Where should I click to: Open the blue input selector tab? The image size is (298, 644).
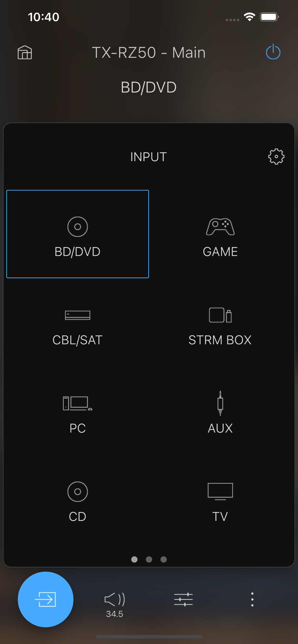(x=45, y=599)
